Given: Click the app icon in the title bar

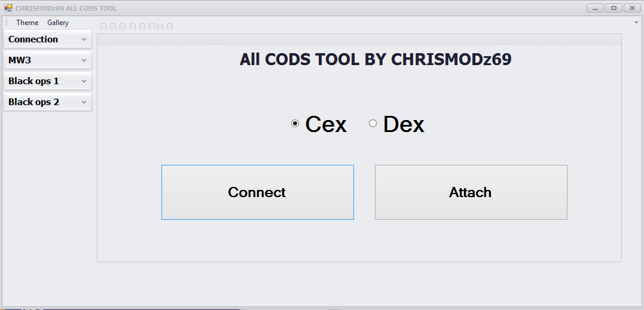Looking at the screenshot, I should 8,8.
